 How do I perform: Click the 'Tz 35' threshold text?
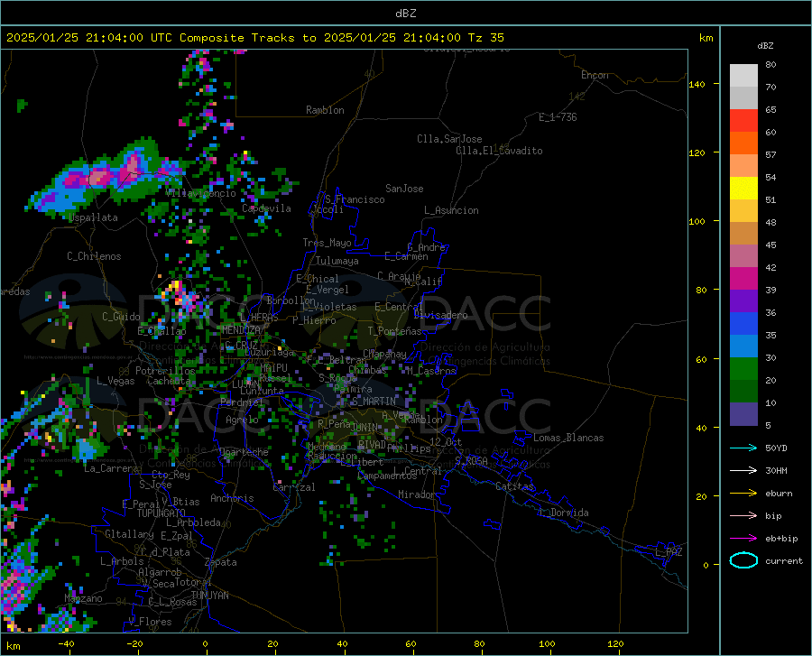(x=485, y=38)
